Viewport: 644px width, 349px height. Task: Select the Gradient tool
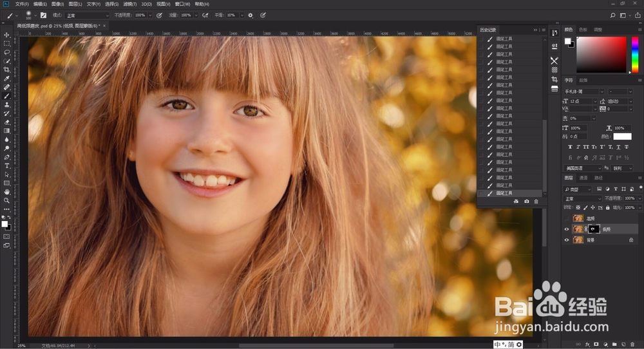(6, 131)
